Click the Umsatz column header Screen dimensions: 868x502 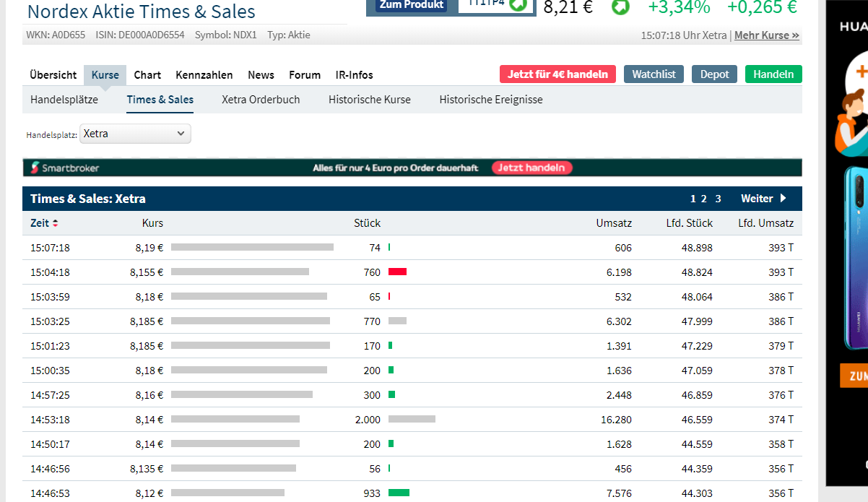coord(614,223)
